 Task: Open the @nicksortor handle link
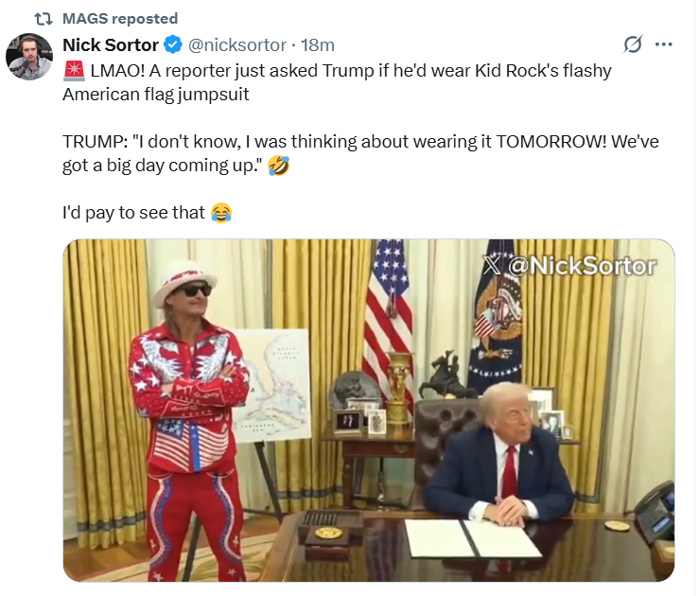(237, 45)
